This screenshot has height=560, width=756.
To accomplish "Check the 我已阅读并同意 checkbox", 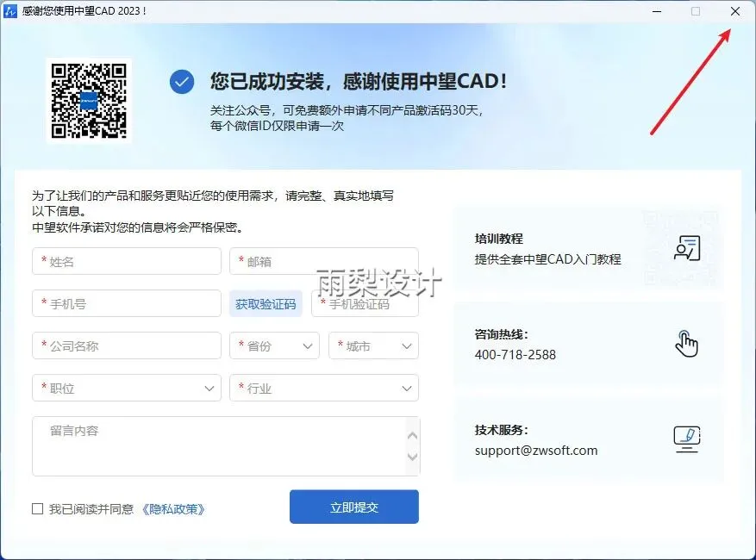I will [x=38, y=508].
